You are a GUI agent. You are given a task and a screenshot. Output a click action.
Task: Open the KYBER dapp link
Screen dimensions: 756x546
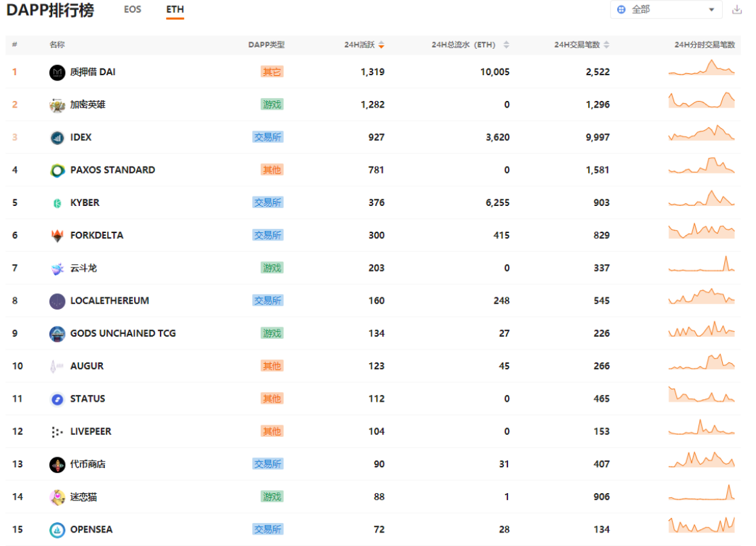click(85, 203)
